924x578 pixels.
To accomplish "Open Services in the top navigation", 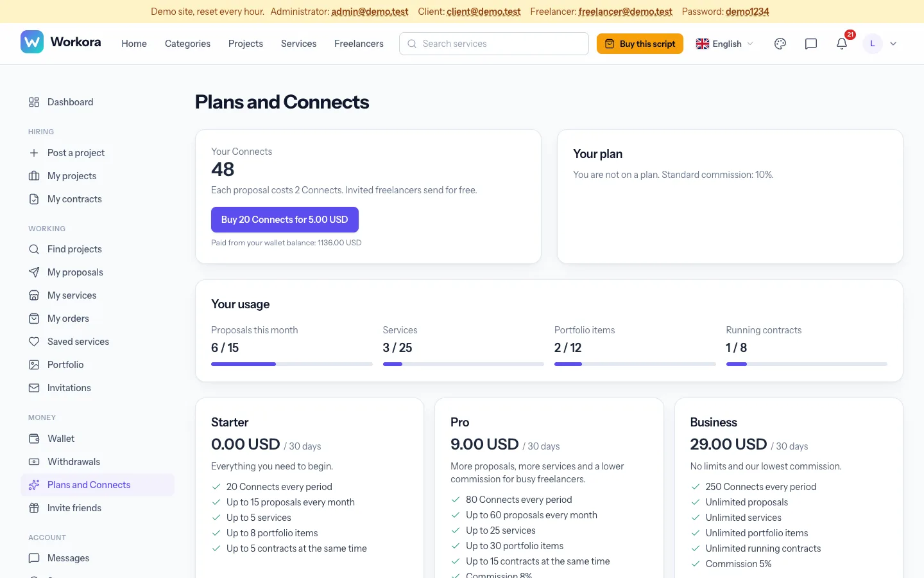I will point(299,44).
